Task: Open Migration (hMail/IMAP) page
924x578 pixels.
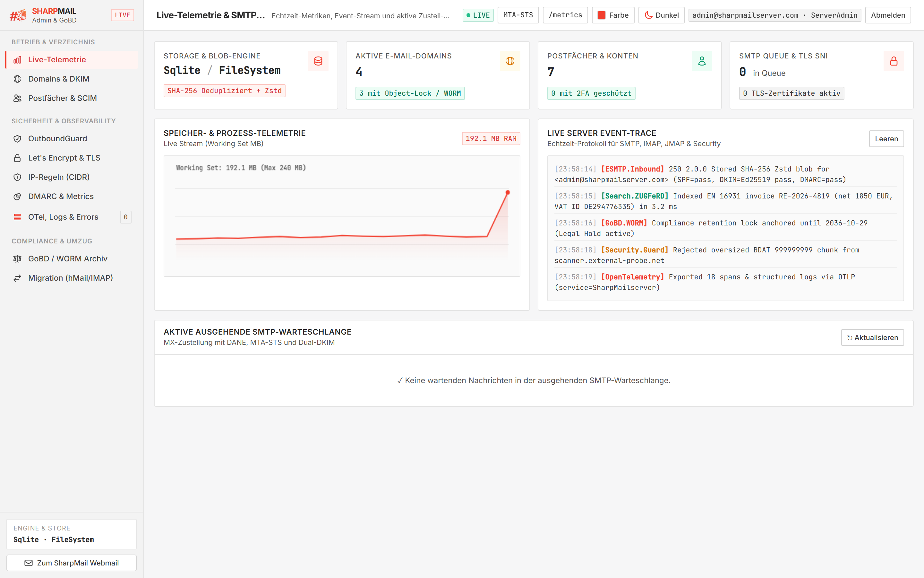Action: pos(72,278)
